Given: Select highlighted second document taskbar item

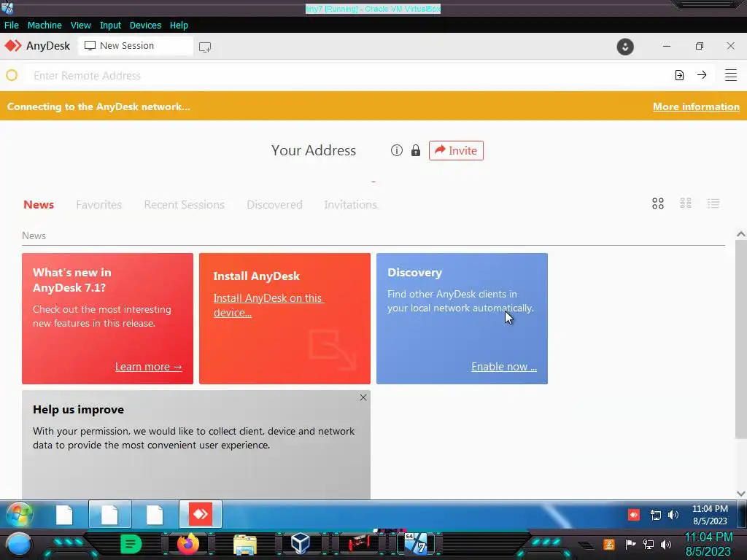Looking at the screenshot, I should click(x=109, y=514).
